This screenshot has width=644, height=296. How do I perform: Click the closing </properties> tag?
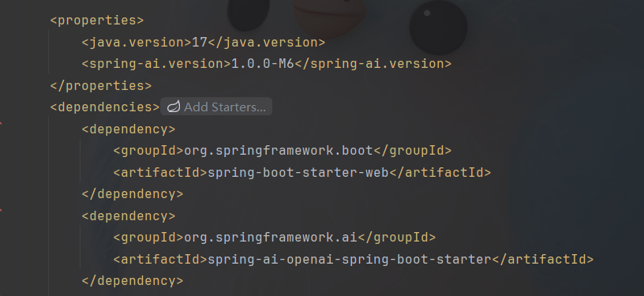[101, 85]
